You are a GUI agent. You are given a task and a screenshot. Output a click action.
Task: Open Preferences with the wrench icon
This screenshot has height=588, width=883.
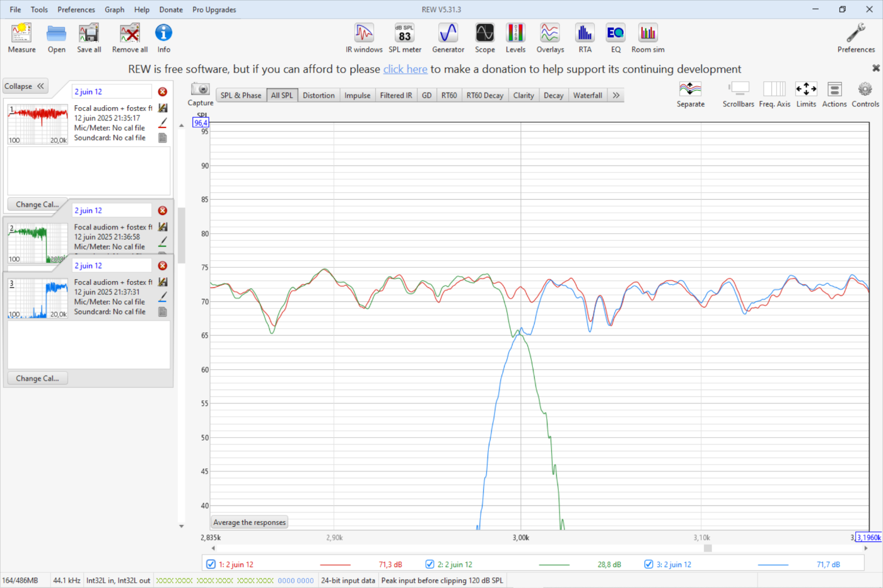pyautogui.click(x=856, y=33)
